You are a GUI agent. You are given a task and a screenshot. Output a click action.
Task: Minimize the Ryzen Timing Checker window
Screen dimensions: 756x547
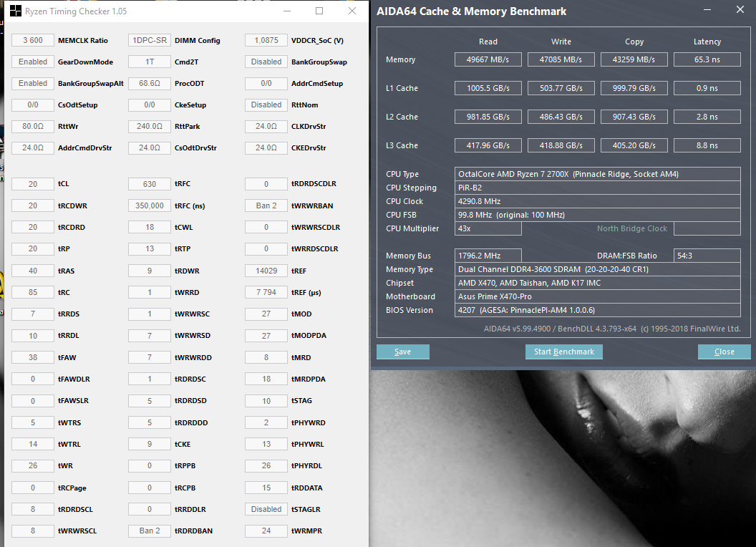click(x=287, y=11)
